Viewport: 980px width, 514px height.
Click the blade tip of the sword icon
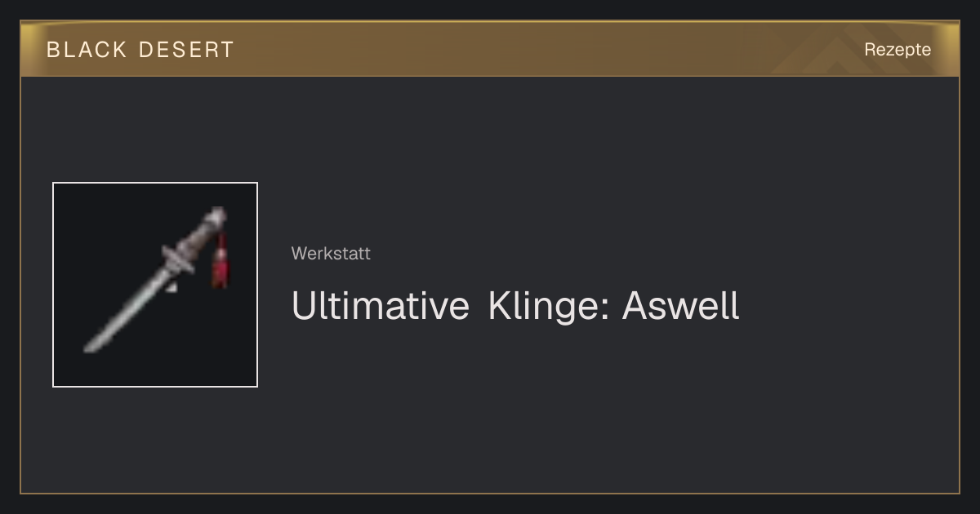pos(91,345)
